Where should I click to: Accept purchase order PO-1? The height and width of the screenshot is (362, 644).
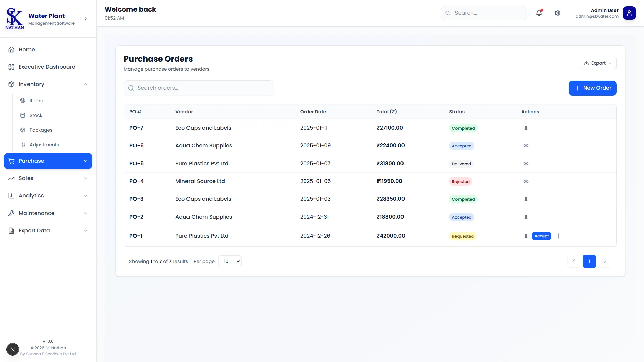coord(541,236)
